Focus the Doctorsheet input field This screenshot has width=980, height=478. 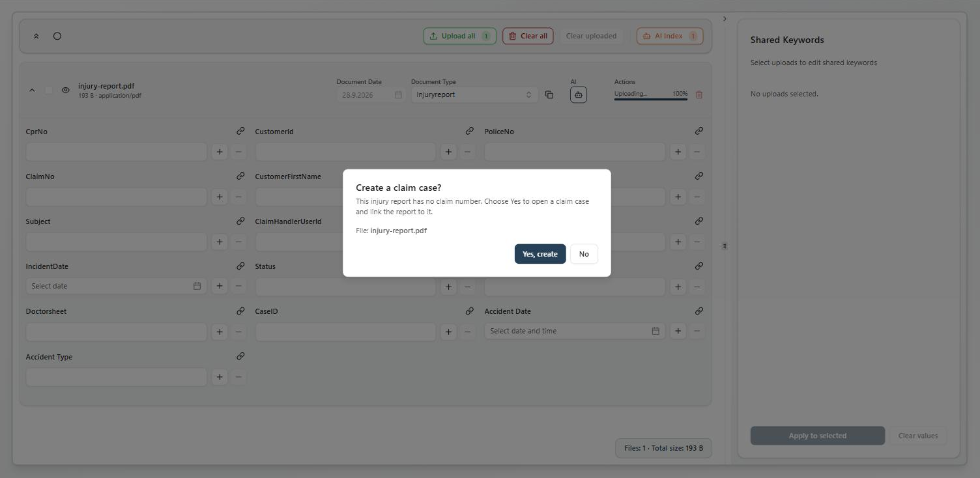pyautogui.click(x=117, y=331)
